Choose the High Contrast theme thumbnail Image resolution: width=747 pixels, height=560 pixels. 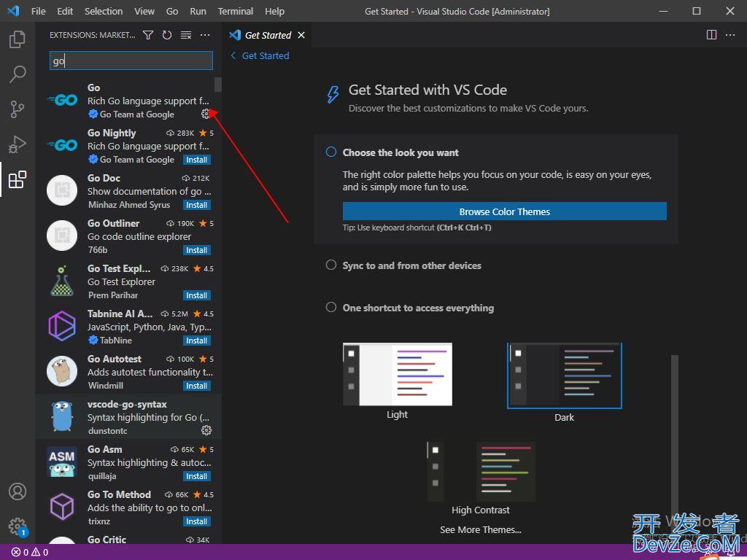point(481,472)
